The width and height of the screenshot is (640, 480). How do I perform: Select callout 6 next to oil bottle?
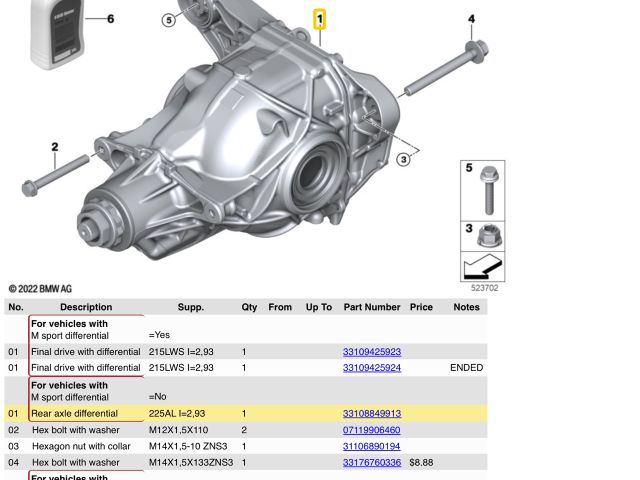(110, 19)
